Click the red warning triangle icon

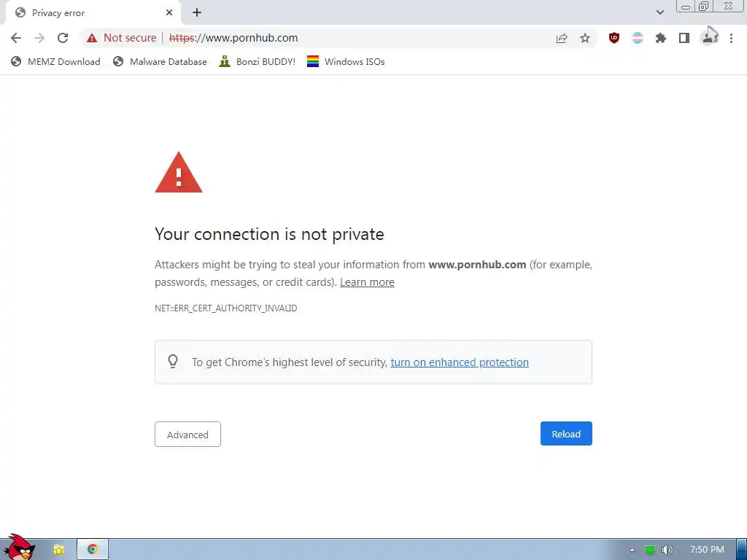click(x=179, y=173)
